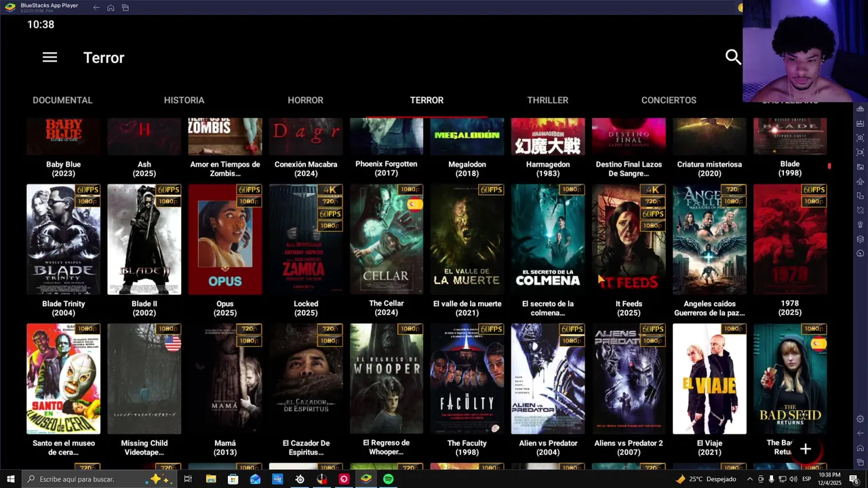The width and height of the screenshot is (868, 488).
Task: Open The Faculty (1998) poster
Action: pos(467,379)
